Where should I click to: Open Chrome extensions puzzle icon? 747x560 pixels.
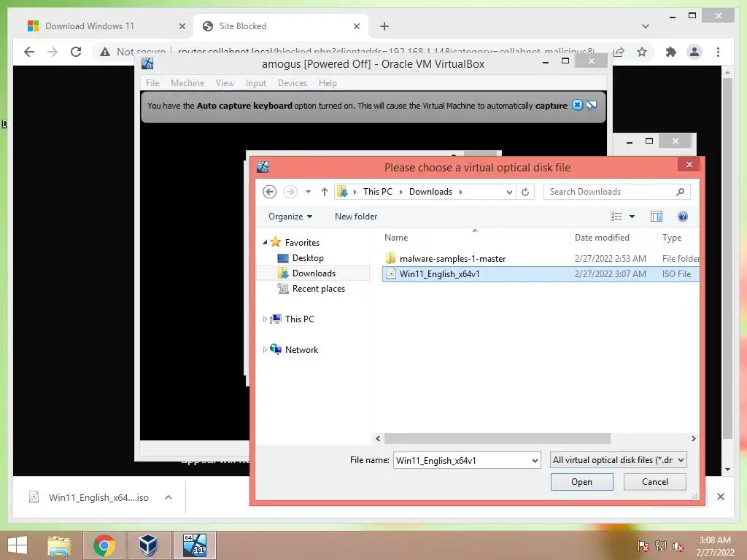(x=671, y=52)
